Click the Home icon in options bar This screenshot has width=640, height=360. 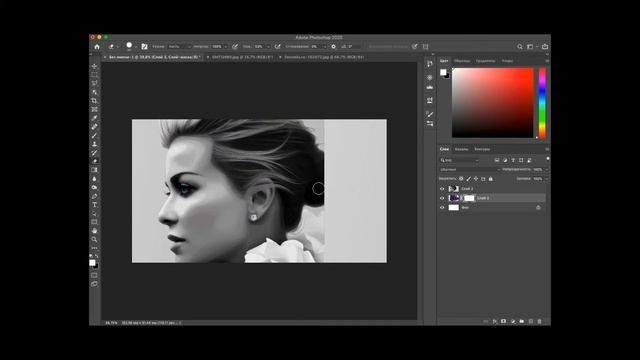click(x=97, y=47)
